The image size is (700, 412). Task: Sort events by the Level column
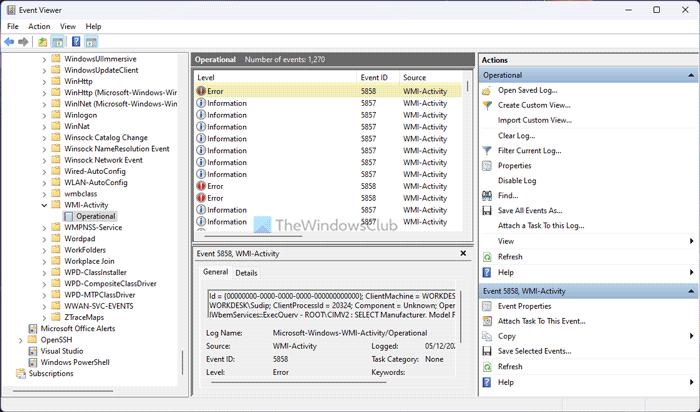click(275, 78)
